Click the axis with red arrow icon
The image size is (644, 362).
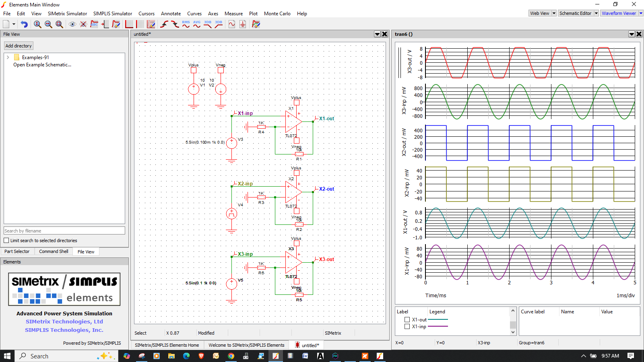pyautogui.click(x=105, y=24)
